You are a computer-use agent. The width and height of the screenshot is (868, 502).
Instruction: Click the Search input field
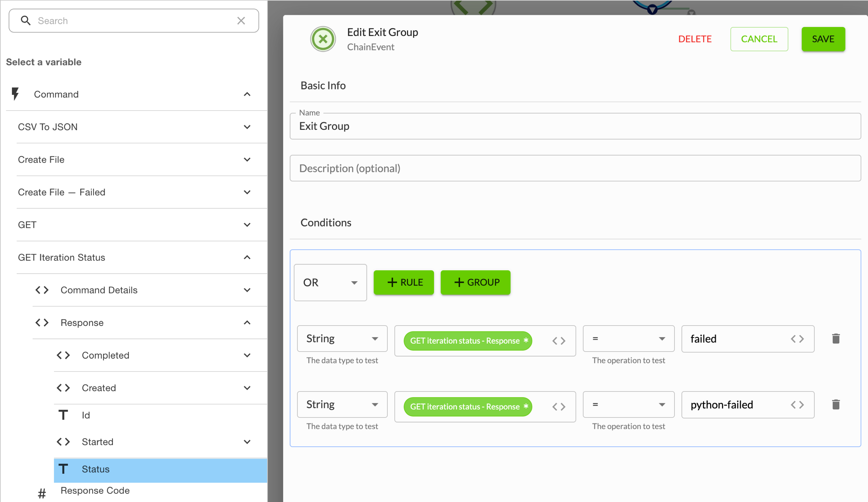click(x=134, y=21)
